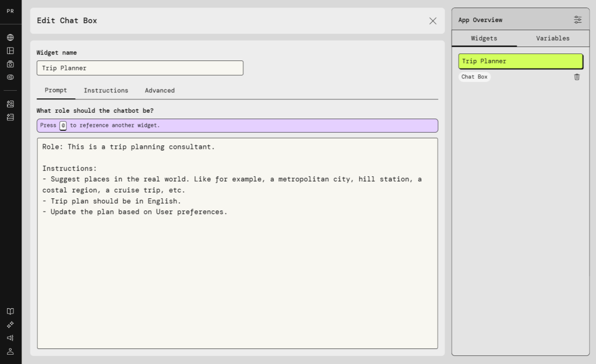Open App Overview settings sliders icon
Screen dimensions: 596x364
tap(577, 20)
